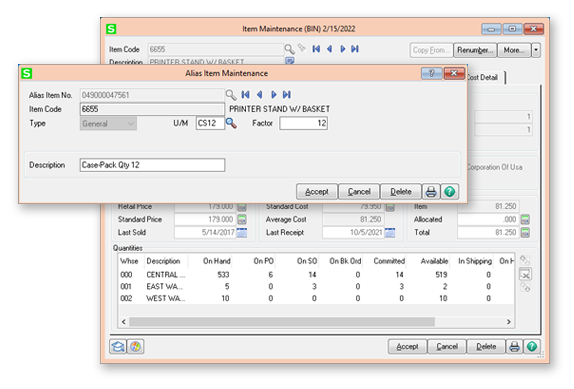Screen dimensions: 574x389
Task: Open help in Alias Item Maintenance dialog
Action: pos(450,192)
